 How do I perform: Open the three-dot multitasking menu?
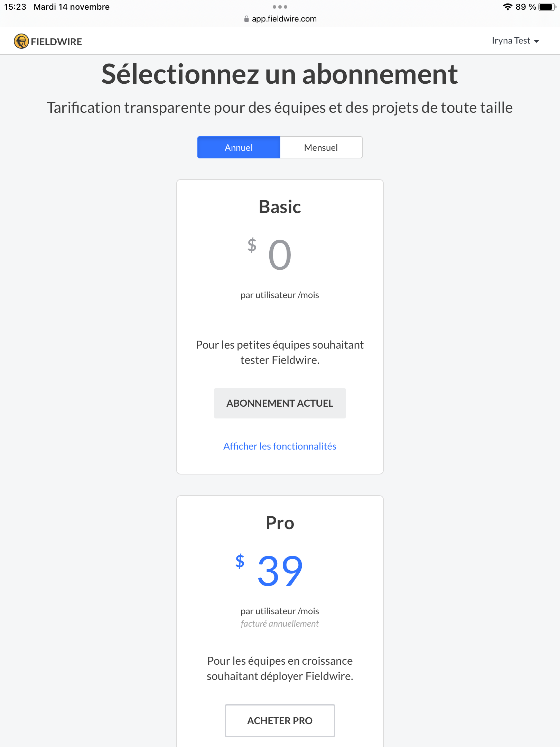coord(280,7)
